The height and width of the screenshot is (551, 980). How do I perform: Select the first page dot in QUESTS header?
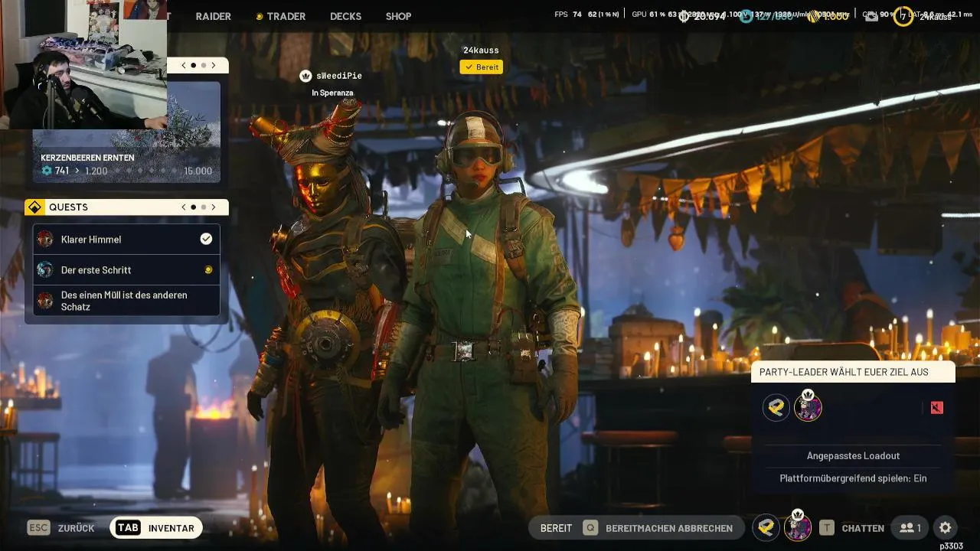pyautogui.click(x=194, y=207)
